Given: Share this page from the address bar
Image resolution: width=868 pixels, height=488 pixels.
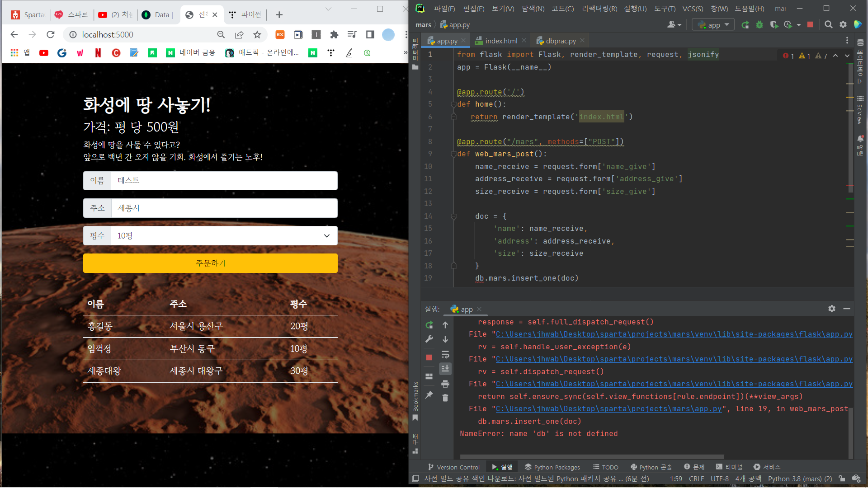Looking at the screenshot, I should coord(239,35).
